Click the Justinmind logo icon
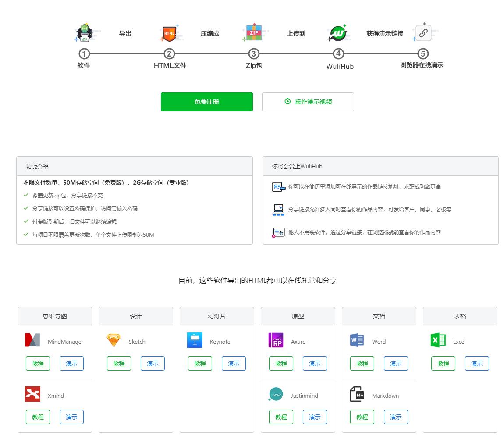Viewport: 504px width, 442px height. pos(276,394)
